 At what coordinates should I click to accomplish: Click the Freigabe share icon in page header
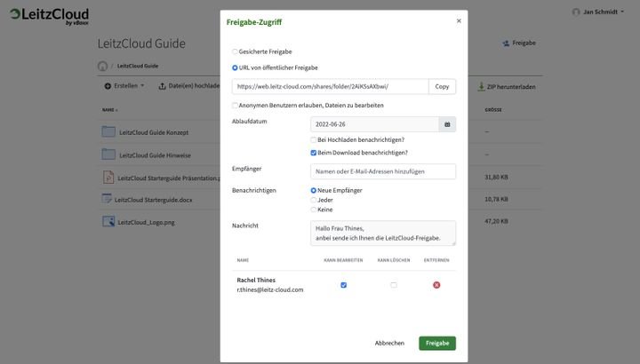click(x=506, y=44)
